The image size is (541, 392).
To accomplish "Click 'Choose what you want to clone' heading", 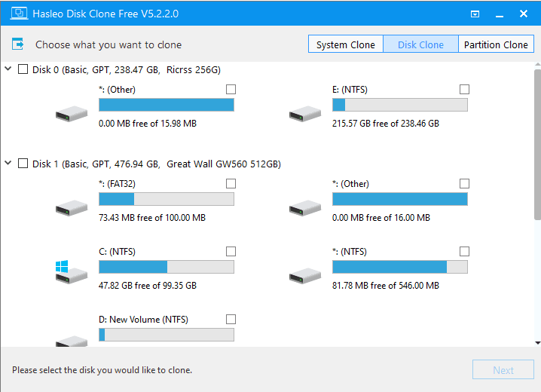I will 109,45.
